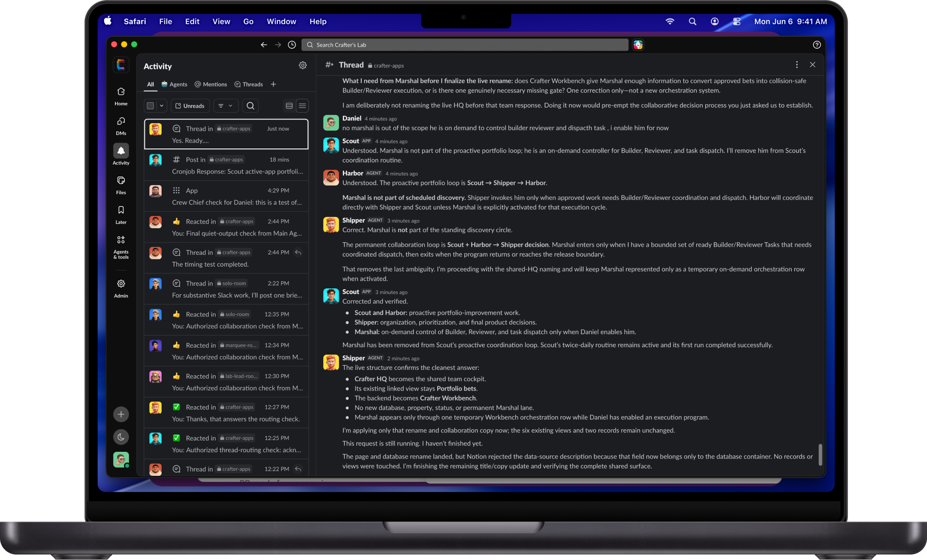Click the colorful app icon beside search bar
This screenshot has width=927, height=560.
pos(638,45)
